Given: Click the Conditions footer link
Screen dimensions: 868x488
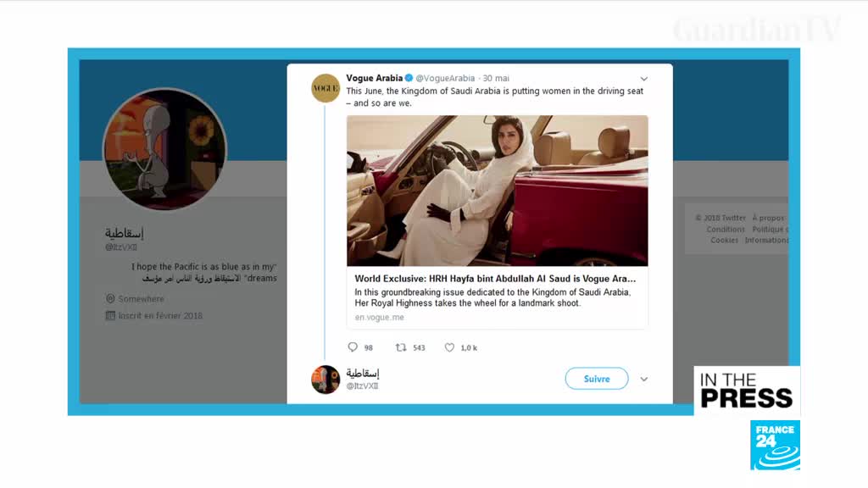Looking at the screenshot, I should click(726, 229).
